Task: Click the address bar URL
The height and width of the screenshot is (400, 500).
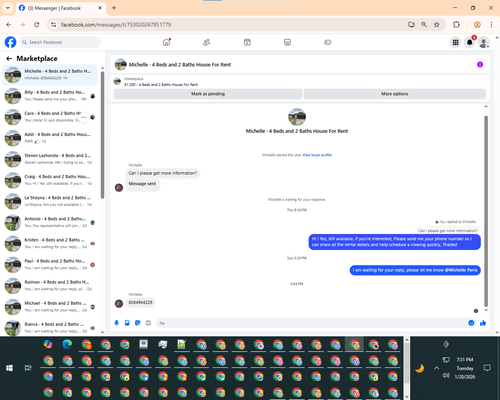Action: coord(116,25)
